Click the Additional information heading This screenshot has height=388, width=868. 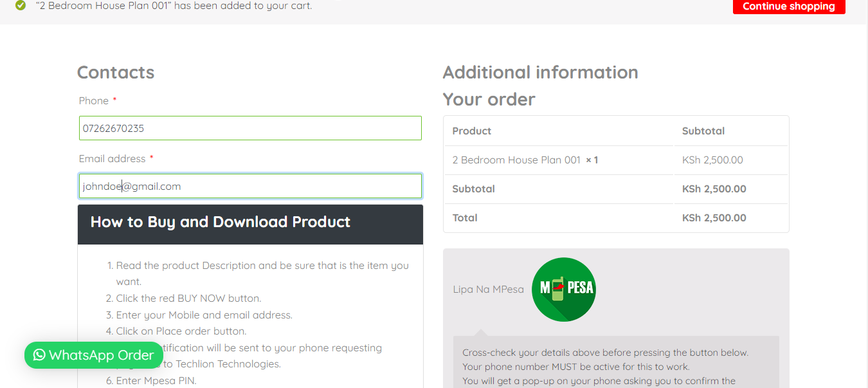tap(541, 72)
